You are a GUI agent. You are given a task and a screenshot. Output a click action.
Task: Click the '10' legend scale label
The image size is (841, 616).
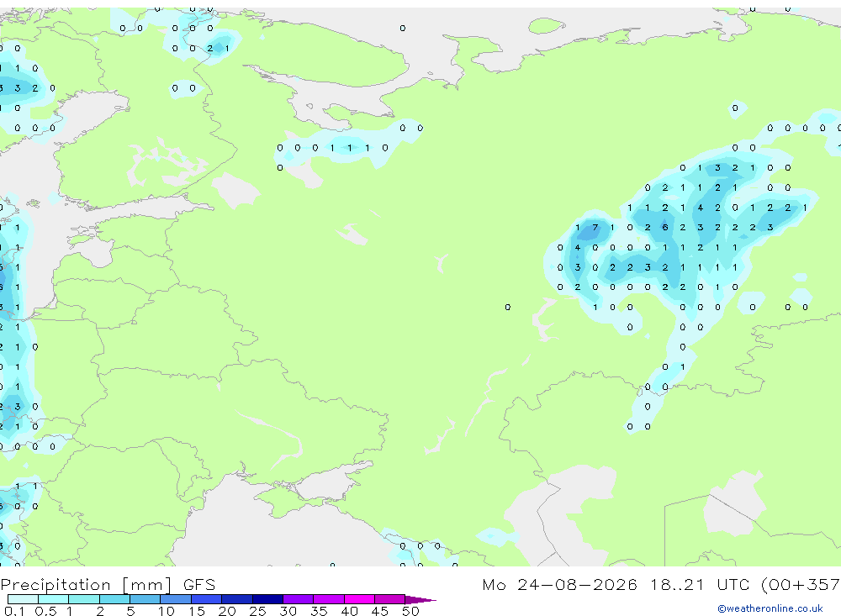coord(167,611)
